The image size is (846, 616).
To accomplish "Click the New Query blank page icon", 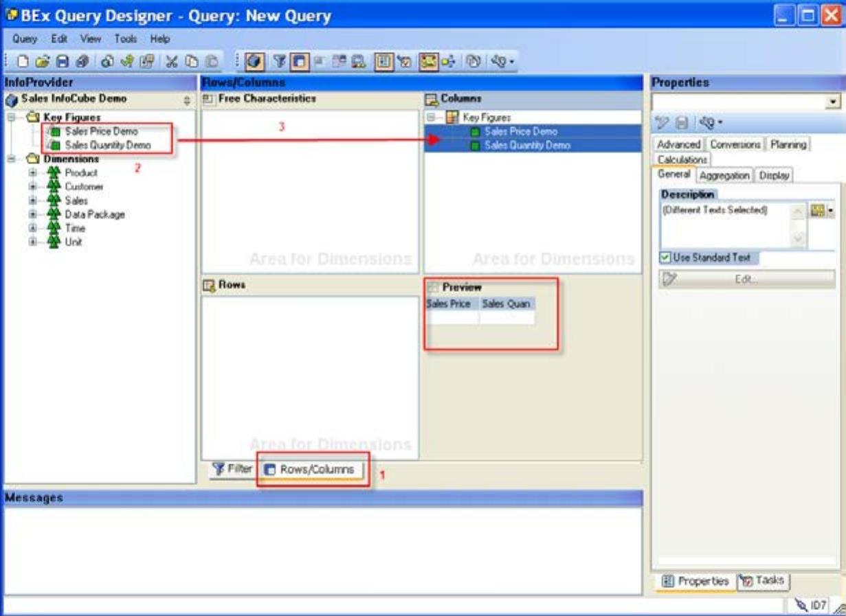I will point(23,62).
